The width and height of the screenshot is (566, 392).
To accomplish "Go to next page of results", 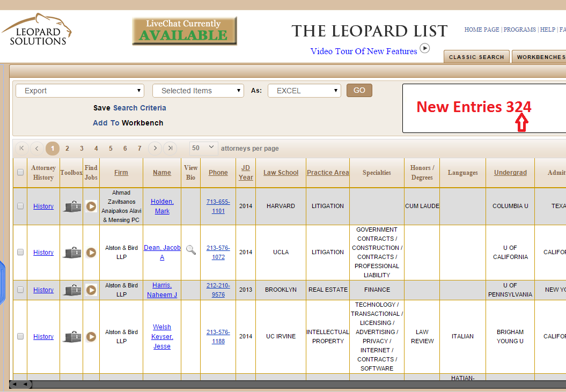I will tap(155, 149).
